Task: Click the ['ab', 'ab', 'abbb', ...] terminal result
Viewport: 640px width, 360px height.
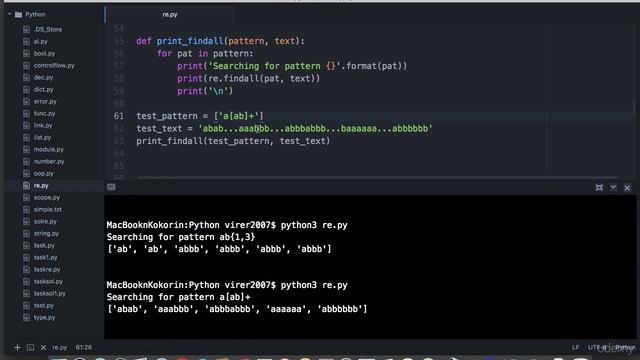Action: point(219,249)
